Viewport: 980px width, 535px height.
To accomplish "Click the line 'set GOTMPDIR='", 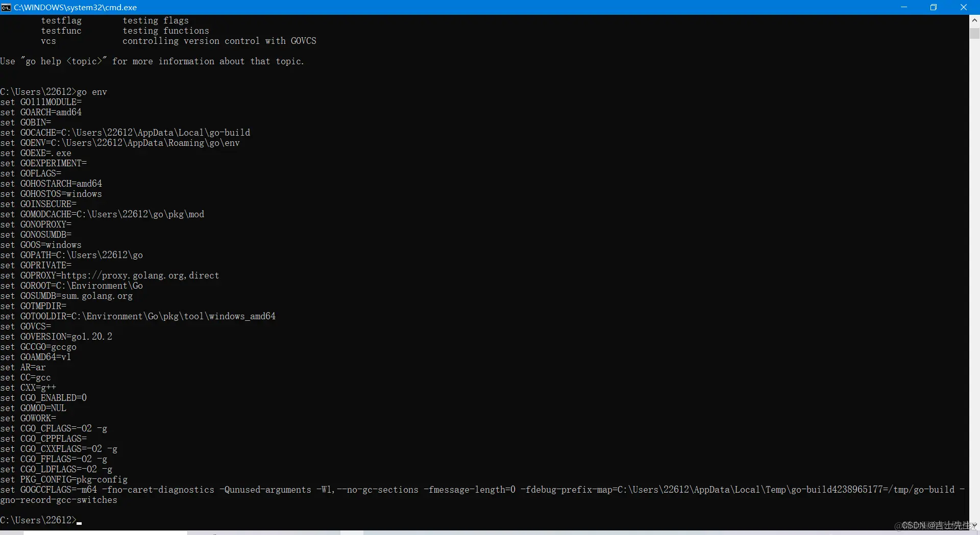I will pyautogui.click(x=33, y=306).
